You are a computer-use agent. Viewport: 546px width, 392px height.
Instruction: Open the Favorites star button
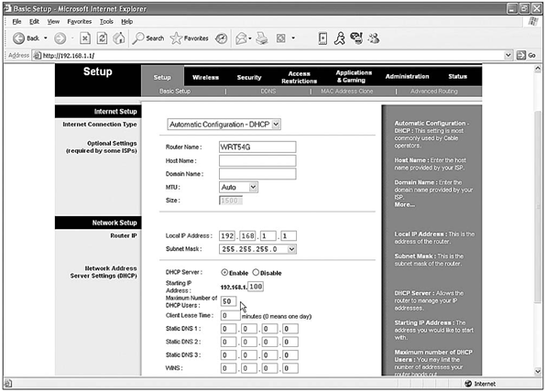pos(190,38)
